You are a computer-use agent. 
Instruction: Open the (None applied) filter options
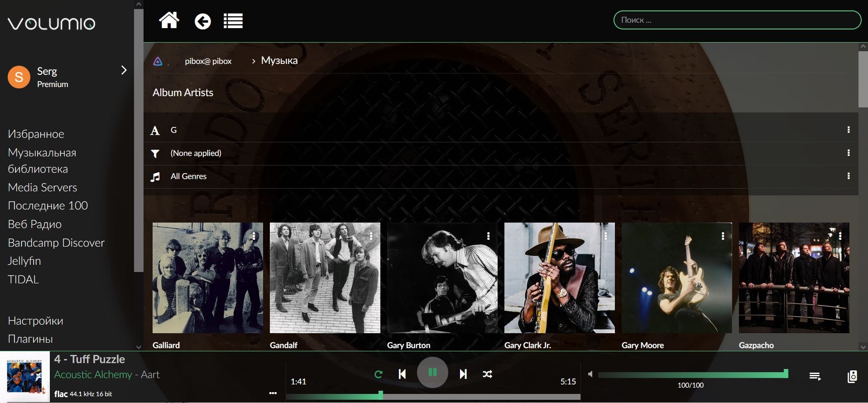coord(848,153)
